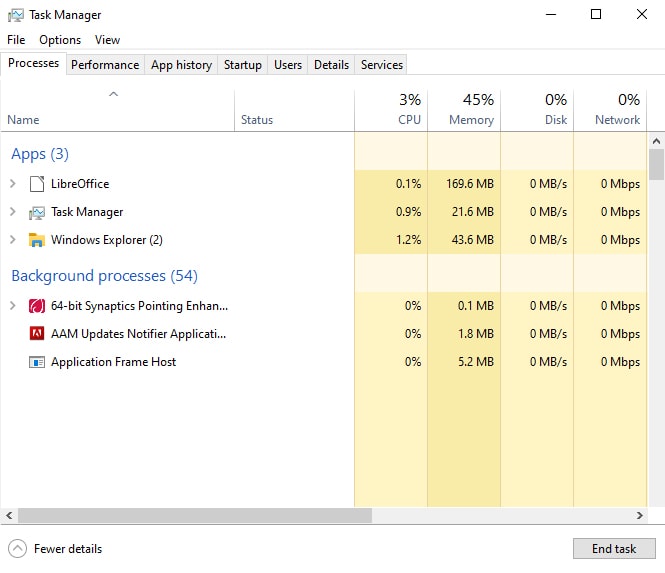Select the Apps (3) group heading
The image size is (665, 573).
coord(40,154)
